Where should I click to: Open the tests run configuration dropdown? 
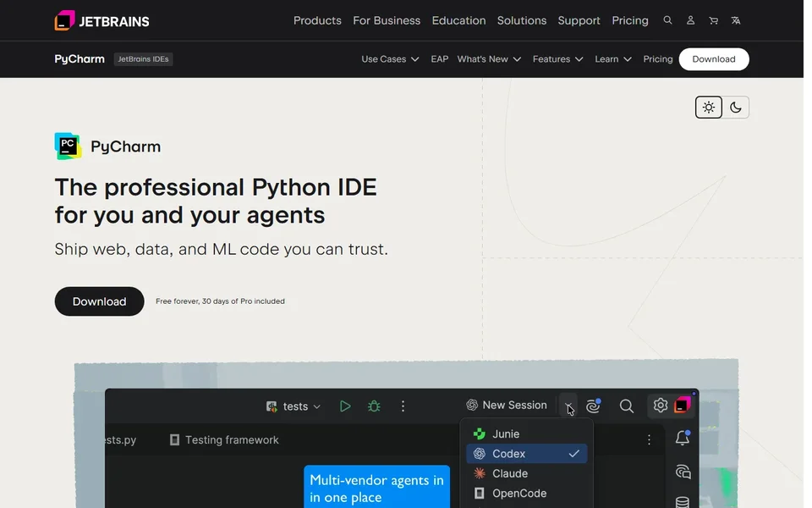click(x=294, y=406)
